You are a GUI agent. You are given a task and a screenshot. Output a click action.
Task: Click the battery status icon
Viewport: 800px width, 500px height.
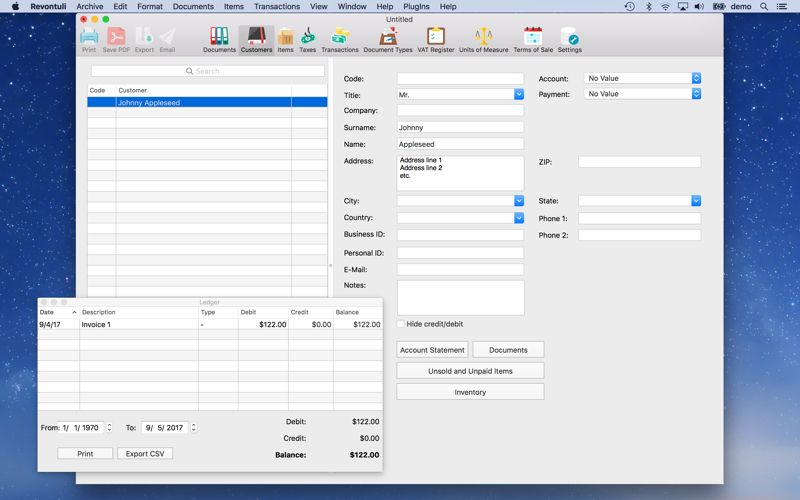[719, 6]
